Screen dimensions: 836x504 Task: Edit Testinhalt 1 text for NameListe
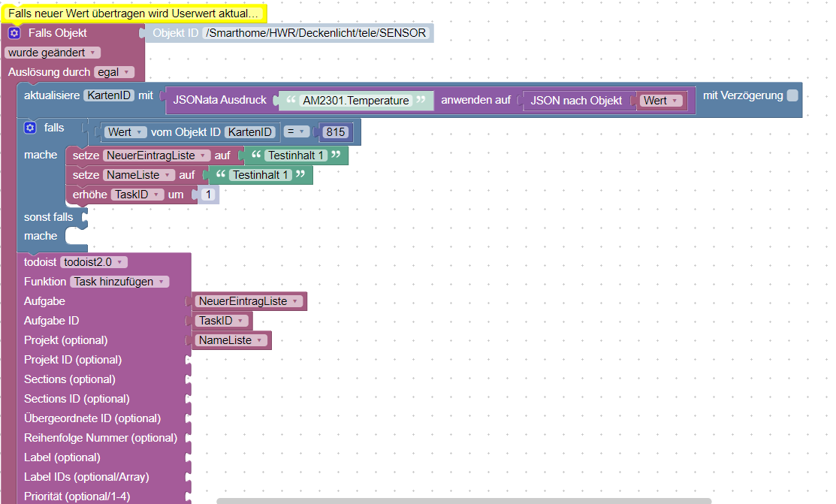(260, 175)
